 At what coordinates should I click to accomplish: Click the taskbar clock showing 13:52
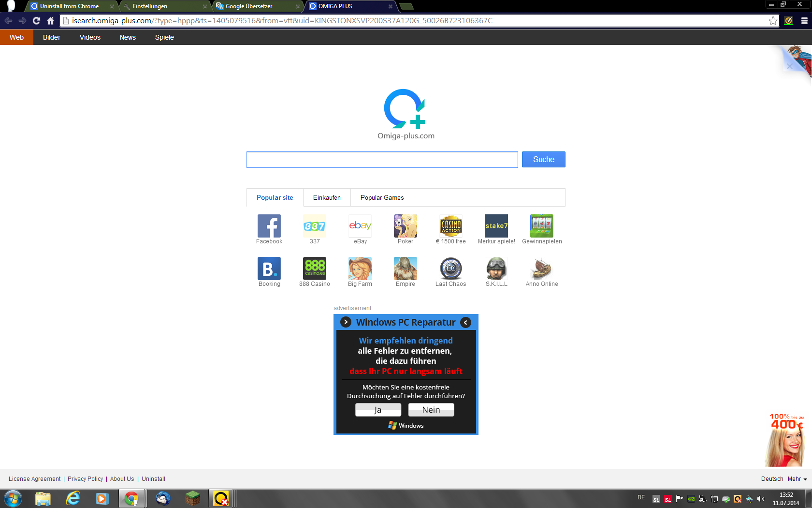[x=786, y=499]
